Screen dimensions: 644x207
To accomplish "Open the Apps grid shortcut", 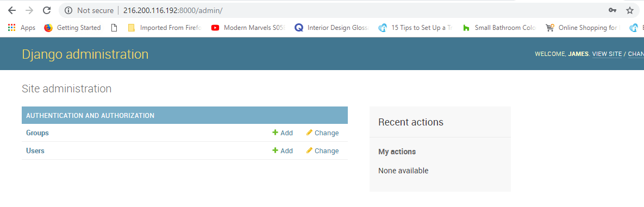I will click(x=11, y=28).
